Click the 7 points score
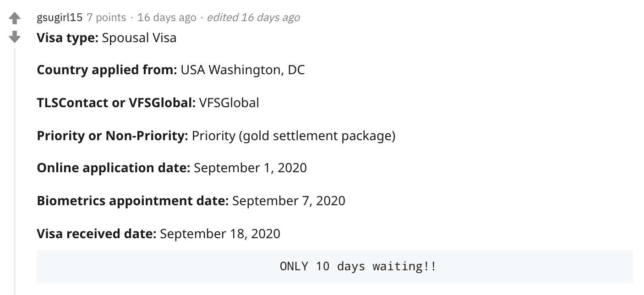The height and width of the screenshot is (295, 644). (106, 17)
